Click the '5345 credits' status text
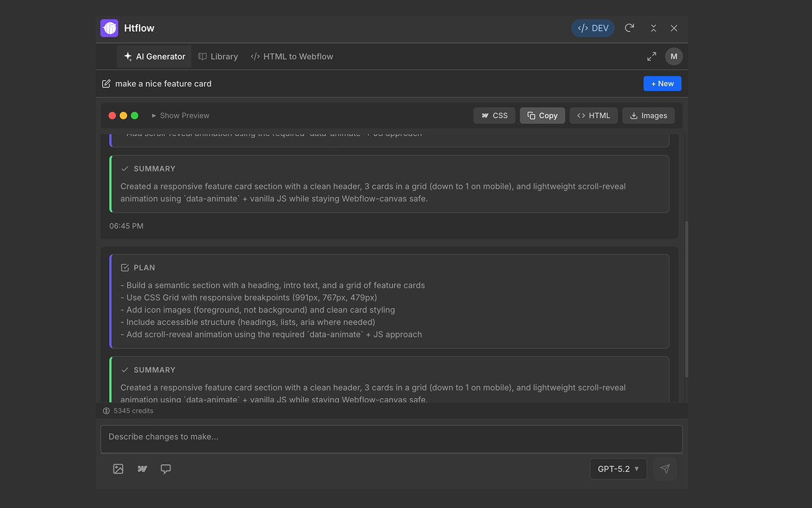 coord(133,411)
